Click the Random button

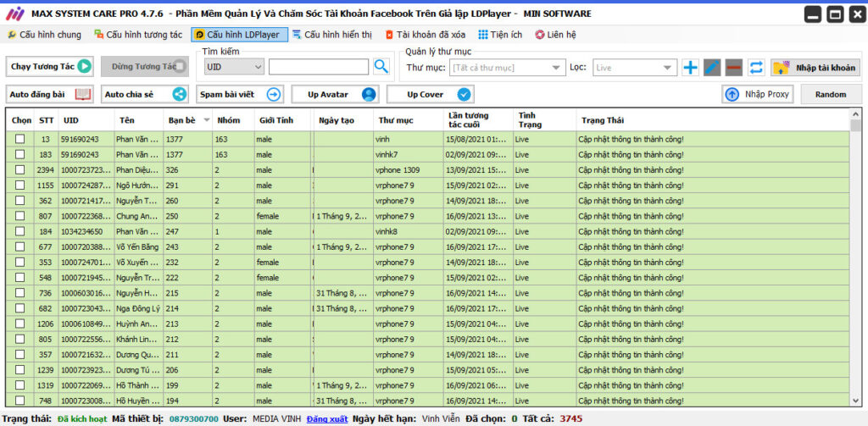coord(831,95)
